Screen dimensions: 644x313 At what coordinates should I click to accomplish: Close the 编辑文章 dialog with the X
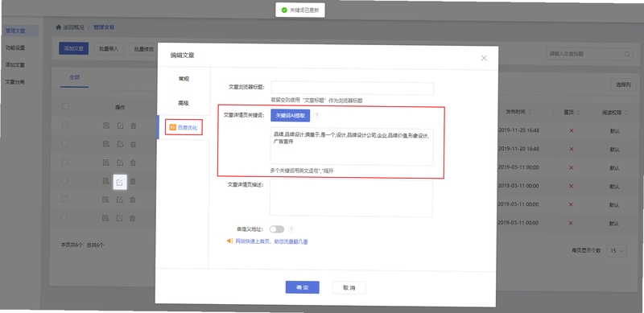pyautogui.click(x=484, y=58)
